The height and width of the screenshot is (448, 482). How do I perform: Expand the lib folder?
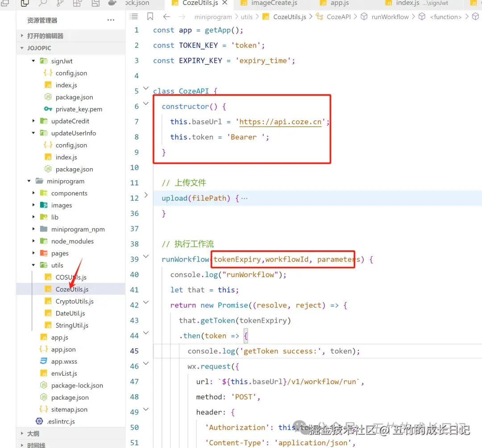click(x=33, y=217)
